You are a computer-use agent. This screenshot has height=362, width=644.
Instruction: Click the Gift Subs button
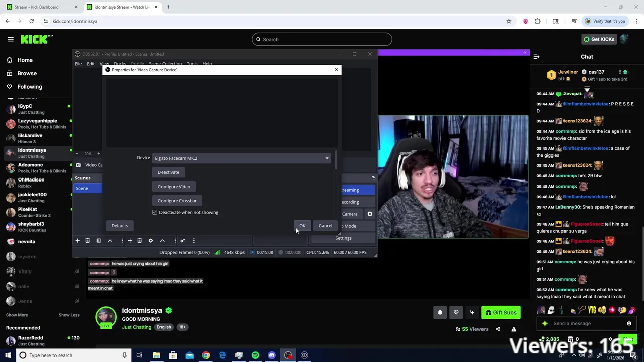pos(500,313)
